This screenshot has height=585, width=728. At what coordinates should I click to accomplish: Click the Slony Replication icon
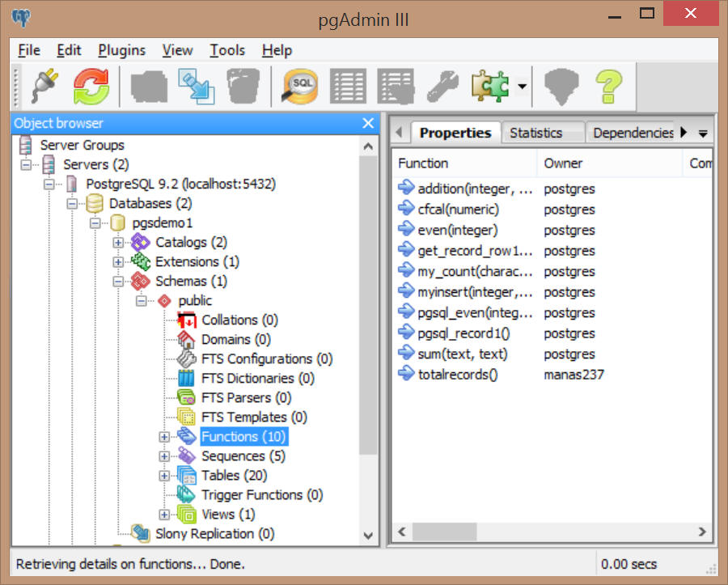click(140, 534)
